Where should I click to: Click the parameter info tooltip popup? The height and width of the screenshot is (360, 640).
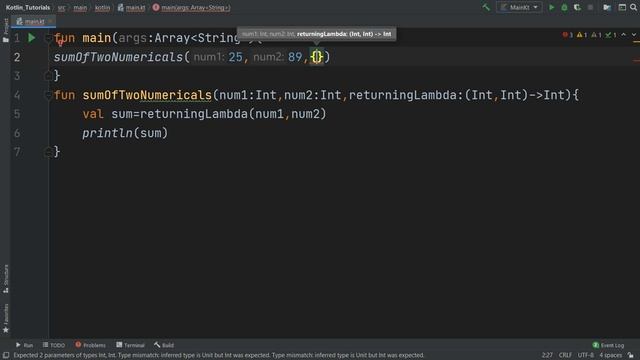pos(316,34)
